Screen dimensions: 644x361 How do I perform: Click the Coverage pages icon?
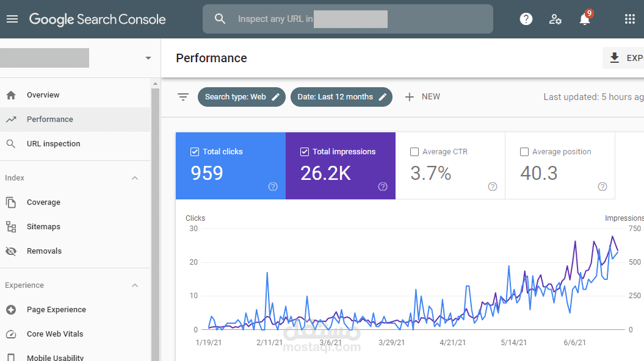(11, 202)
